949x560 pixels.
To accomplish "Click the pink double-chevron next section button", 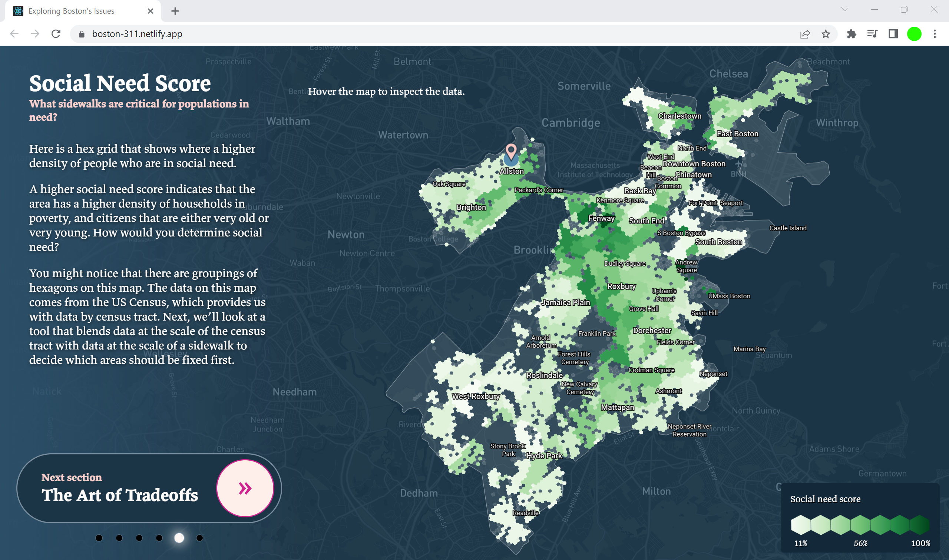I will coord(245,488).
